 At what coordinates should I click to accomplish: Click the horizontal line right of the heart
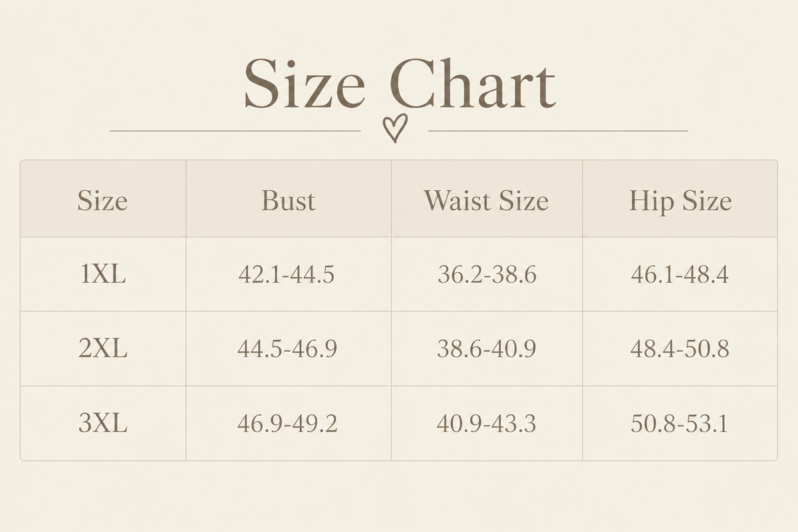(558, 131)
